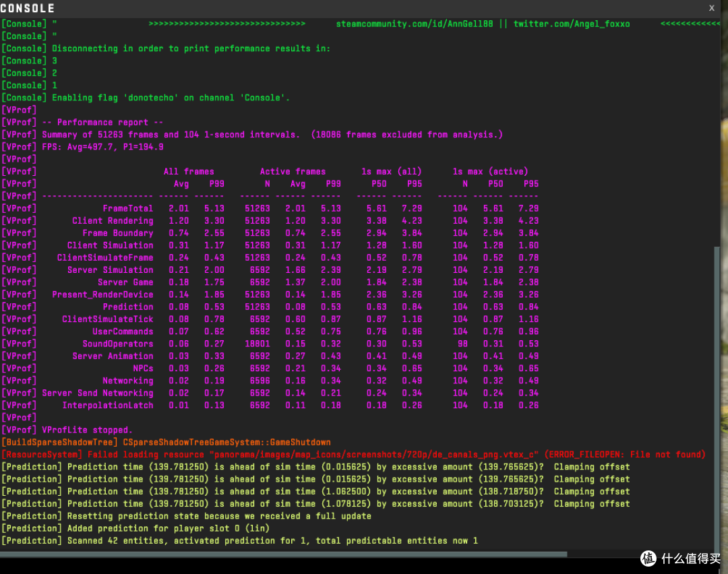Viewport: 728px width, 574px height.
Task: Click the steamcommunity.com/id/AnnGel188 text
Action: (414, 24)
